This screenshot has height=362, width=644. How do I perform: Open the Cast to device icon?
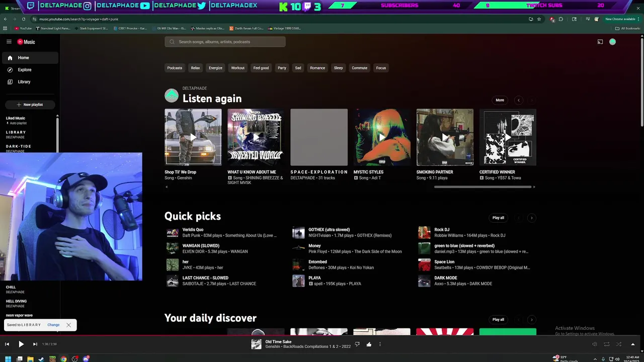pyautogui.click(x=600, y=42)
